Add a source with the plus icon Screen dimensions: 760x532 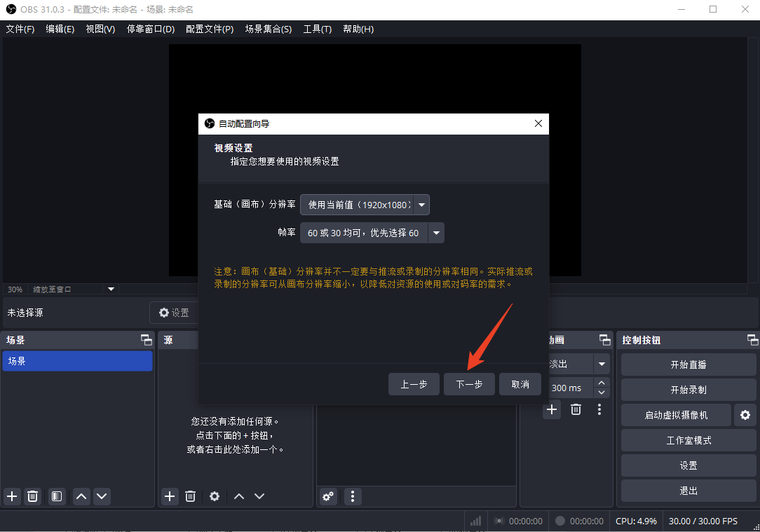click(169, 496)
